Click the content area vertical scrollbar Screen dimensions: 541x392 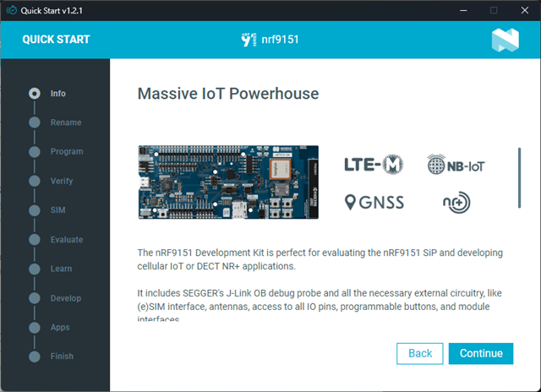[519, 178]
